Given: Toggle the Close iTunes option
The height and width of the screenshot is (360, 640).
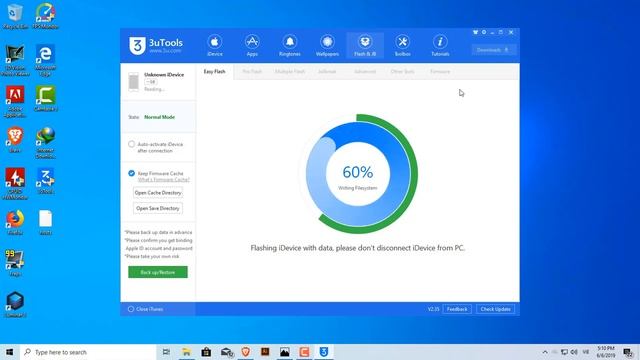Looking at the screenshot, I should click(x=131, y=309).
